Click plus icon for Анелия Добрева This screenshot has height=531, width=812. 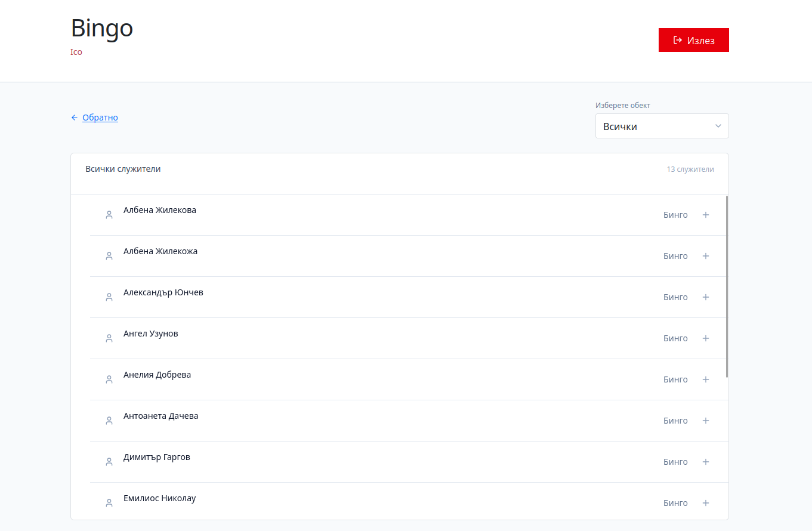[x=706, y=379]
